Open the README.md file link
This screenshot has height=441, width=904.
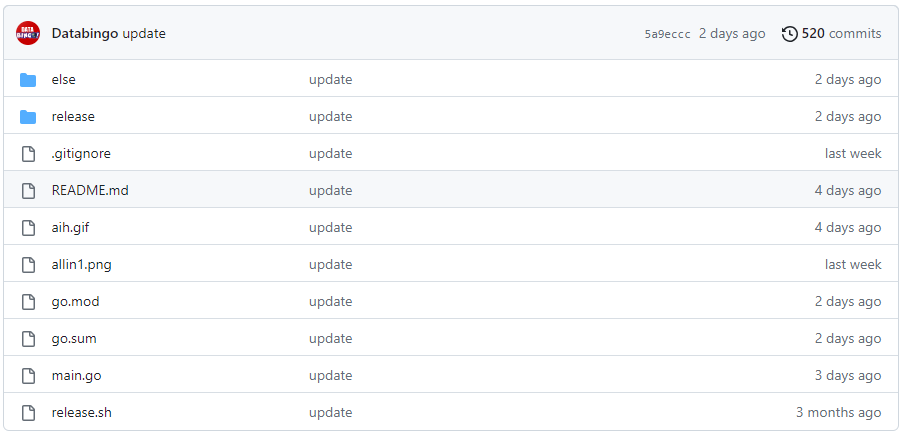click(90, 190)
